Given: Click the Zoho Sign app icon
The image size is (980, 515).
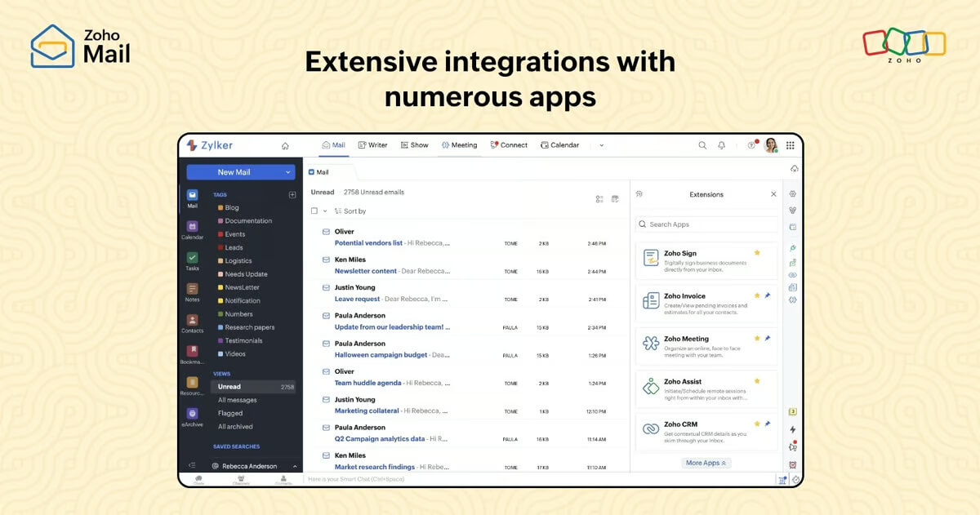Looking at the screenshot, I should point(651,258).
